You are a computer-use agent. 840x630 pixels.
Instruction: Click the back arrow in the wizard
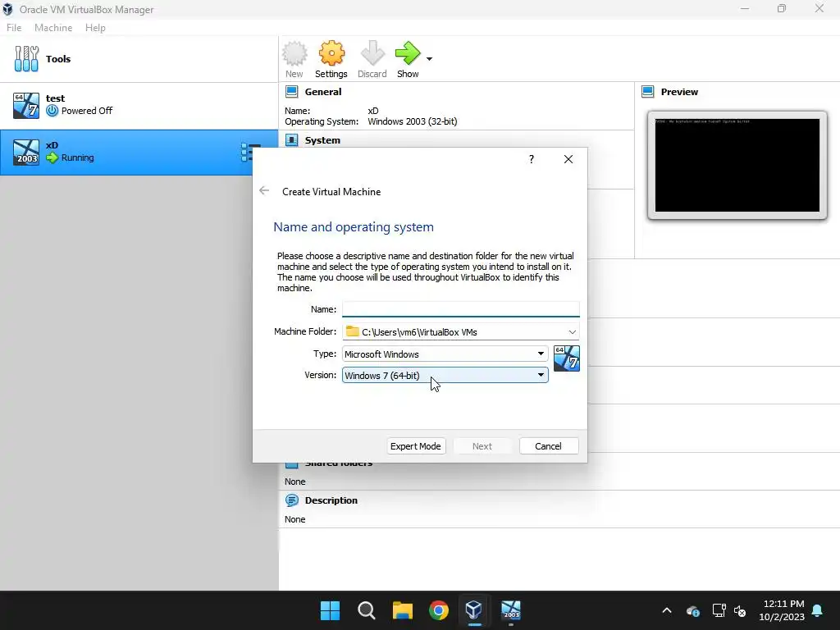point(264,190)
